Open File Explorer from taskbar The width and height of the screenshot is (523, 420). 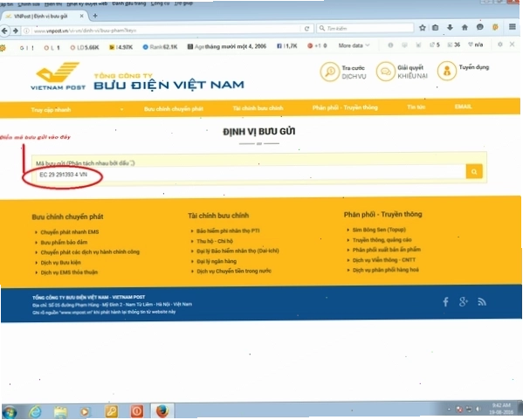click(x=60, y=412)
